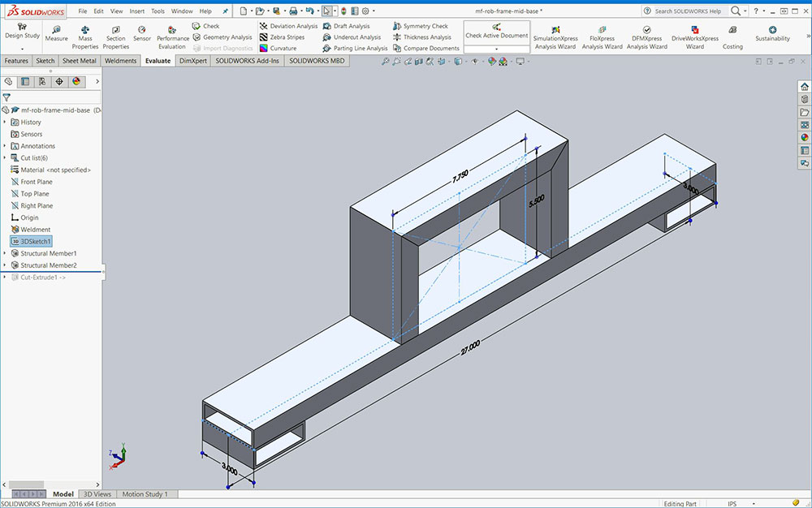Open the Design Study dropdown arrow
This screenshot has height=508, width=812.
point(22,49)
